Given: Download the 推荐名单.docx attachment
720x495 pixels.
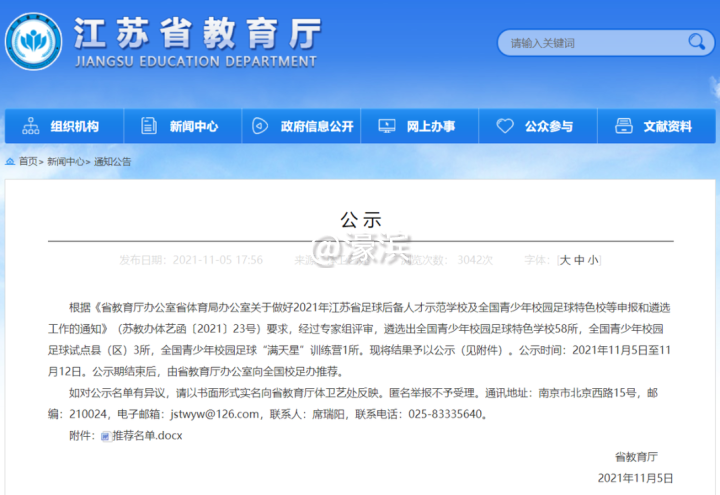Looking at the screenshot, I should (x=146, y=436).
